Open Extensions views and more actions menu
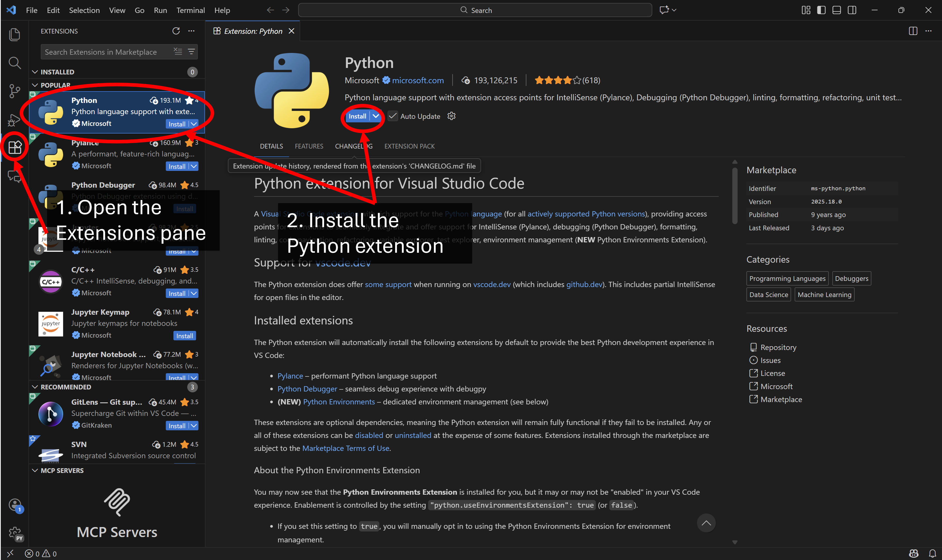The image size is (942, 560). tap(191, 31)
